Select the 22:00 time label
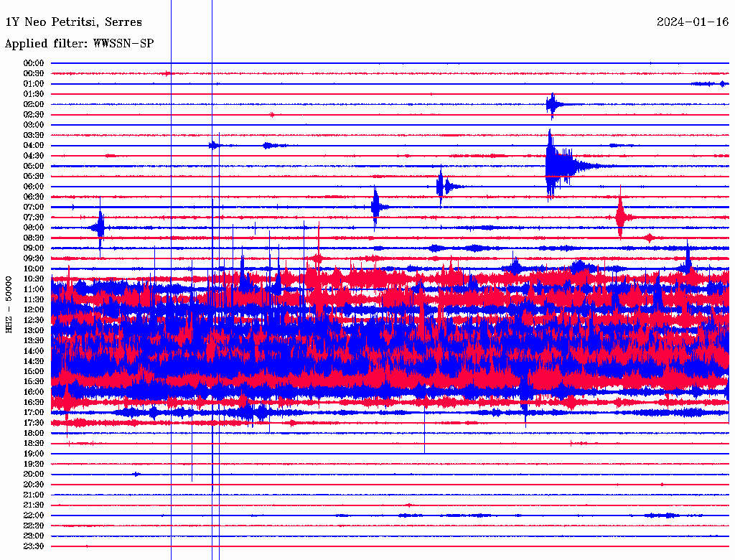 pos(34,515)
